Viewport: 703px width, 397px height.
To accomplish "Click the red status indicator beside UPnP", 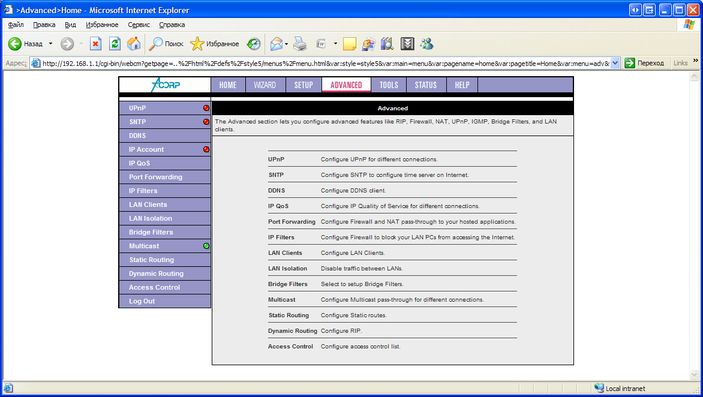I will click(x=206, y=108).
